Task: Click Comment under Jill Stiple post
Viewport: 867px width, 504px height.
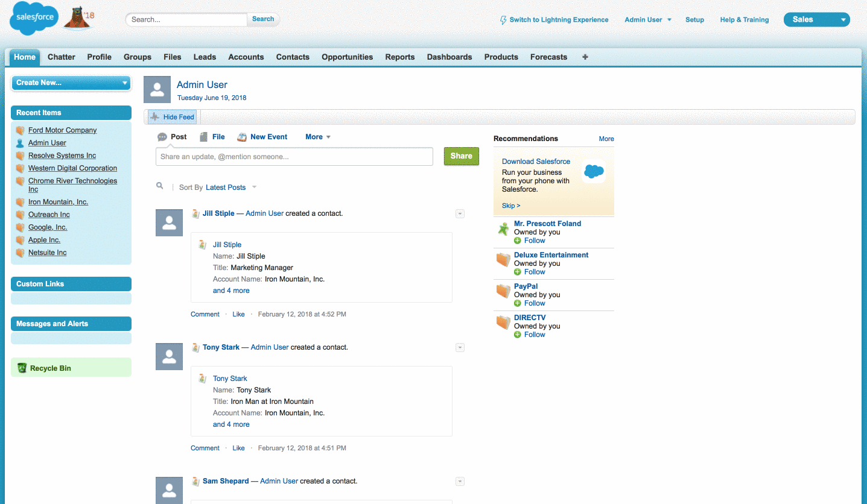Action: (205, 314)
